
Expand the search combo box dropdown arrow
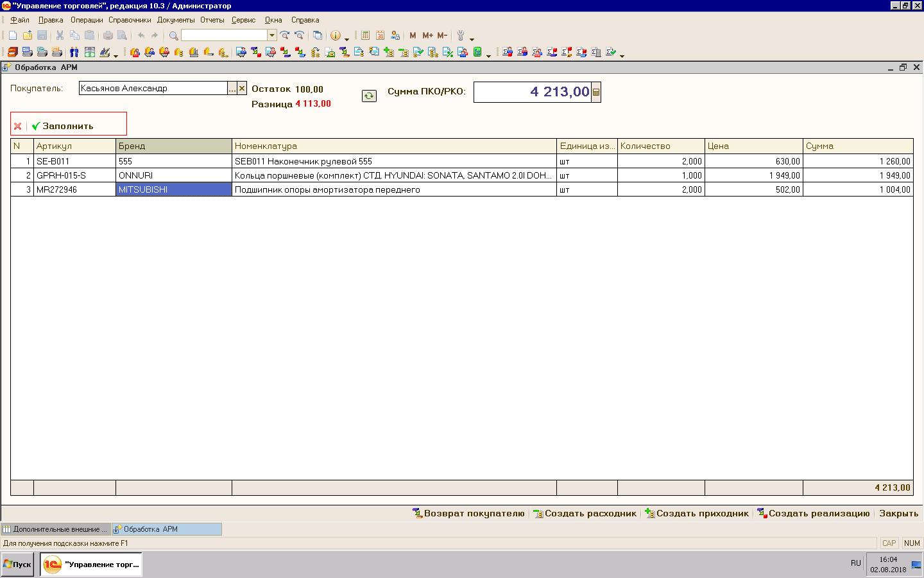click(272, 36)
